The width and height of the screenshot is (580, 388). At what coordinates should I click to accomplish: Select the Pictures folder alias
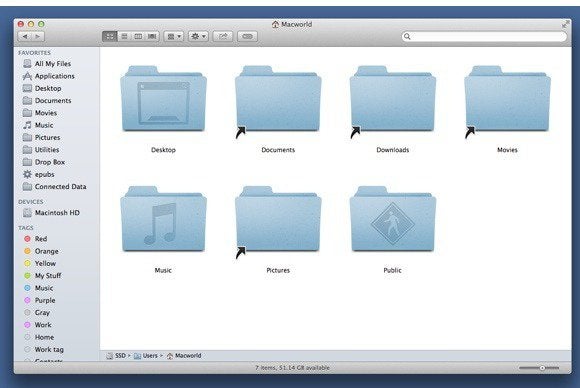[x=278, y=219]
